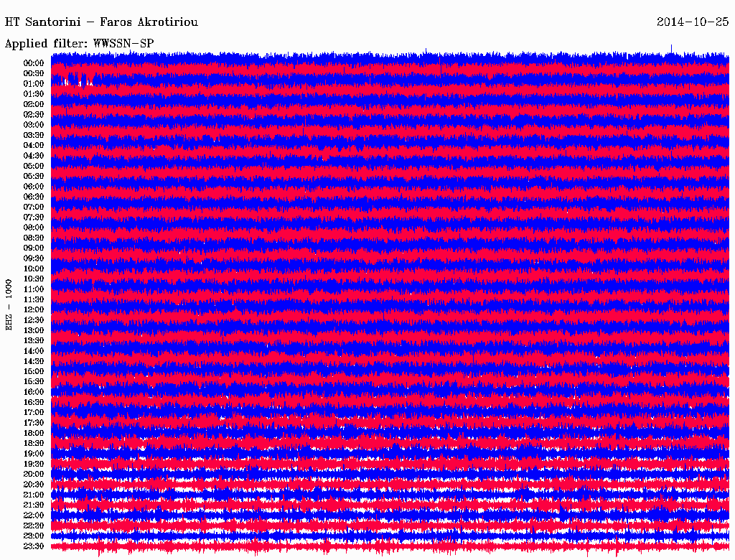The width and height of the screenshot is (735, 560).
Task: Select the 12:00 time label
Action: coord(34,310)
